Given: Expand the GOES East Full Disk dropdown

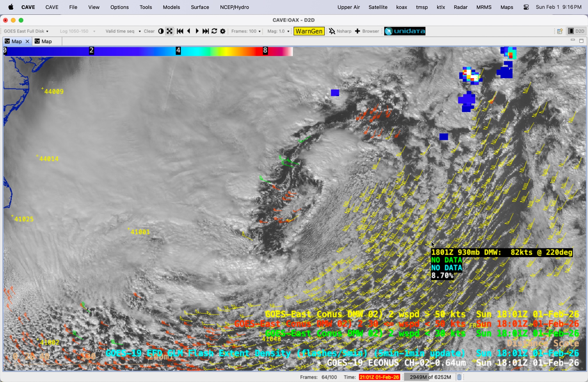Looking at the screenshot, I should coord(26,31).
